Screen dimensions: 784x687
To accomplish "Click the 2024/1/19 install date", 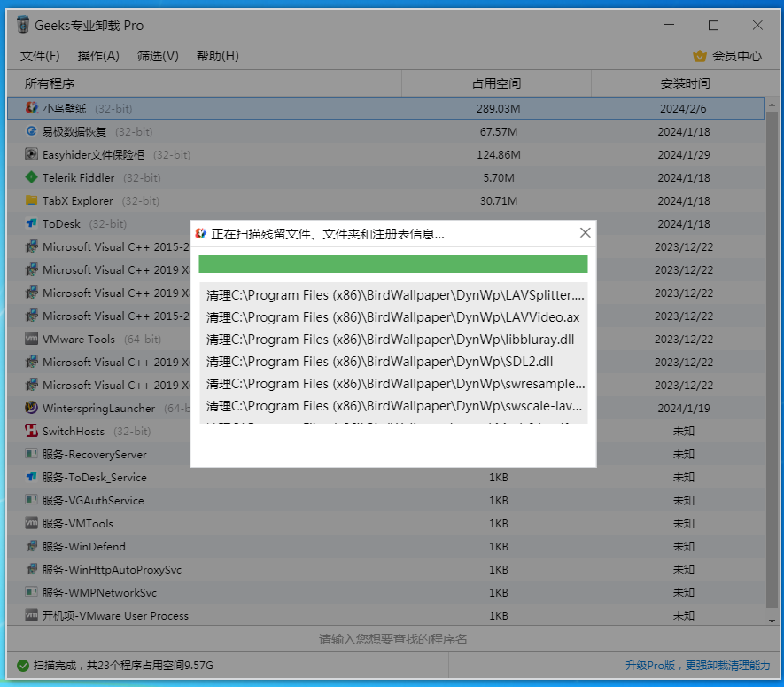I will (x=683, y=408).
